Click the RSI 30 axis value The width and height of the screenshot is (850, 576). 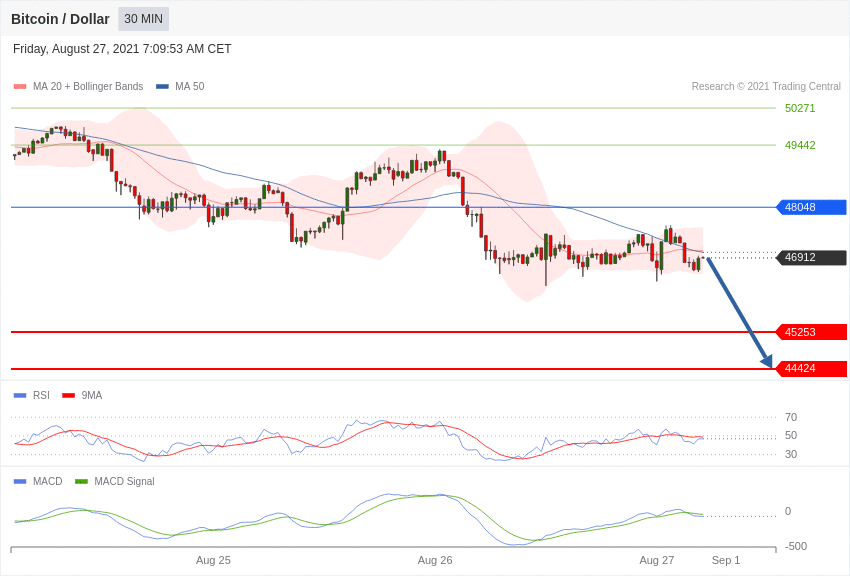(791, 454)
